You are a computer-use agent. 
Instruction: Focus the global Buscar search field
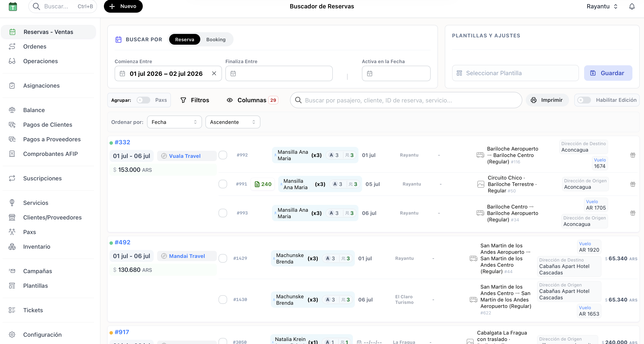62,6
